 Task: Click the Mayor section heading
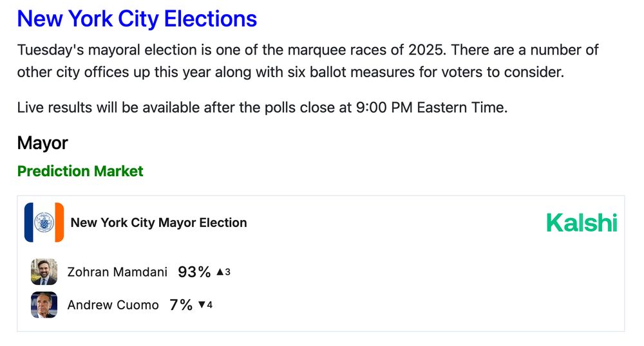[43, 143]
